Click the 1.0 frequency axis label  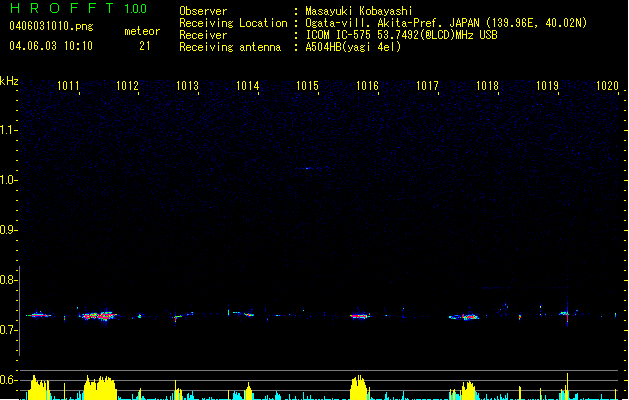[x=8, y=180]
